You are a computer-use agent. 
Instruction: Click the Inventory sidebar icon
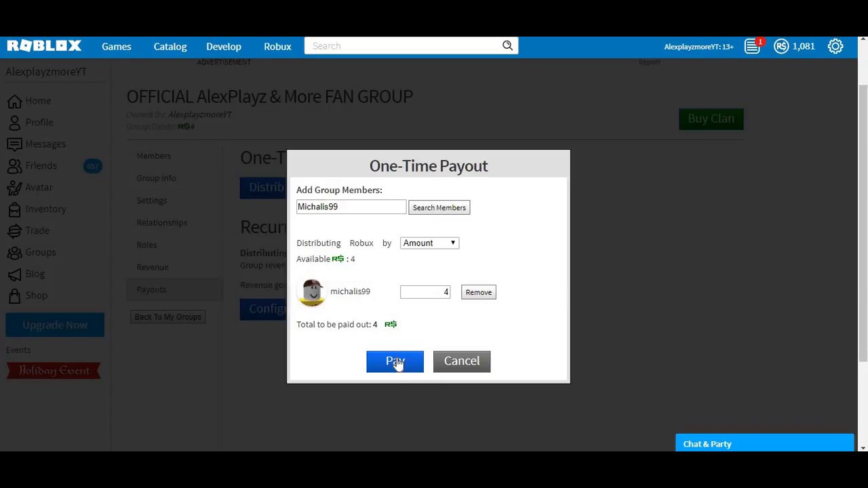point(14,209)
